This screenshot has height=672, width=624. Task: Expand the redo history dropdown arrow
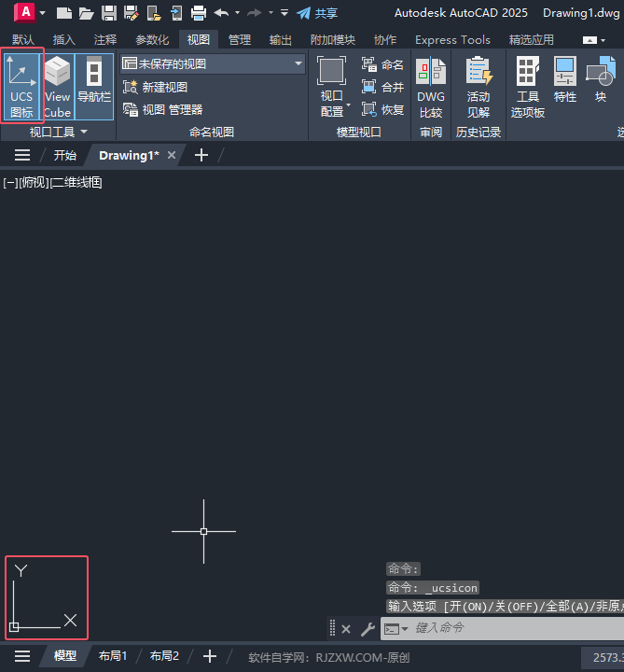click(x=270, y=13)
